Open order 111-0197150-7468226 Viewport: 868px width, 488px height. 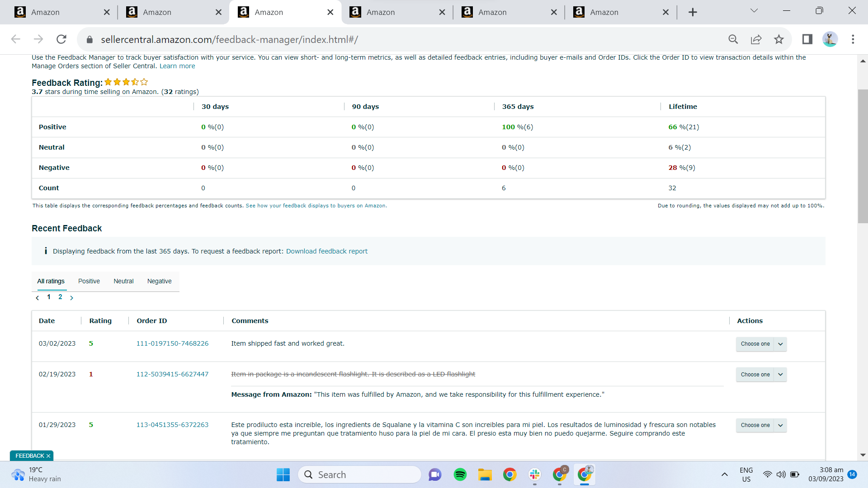[x=172, y=343]
